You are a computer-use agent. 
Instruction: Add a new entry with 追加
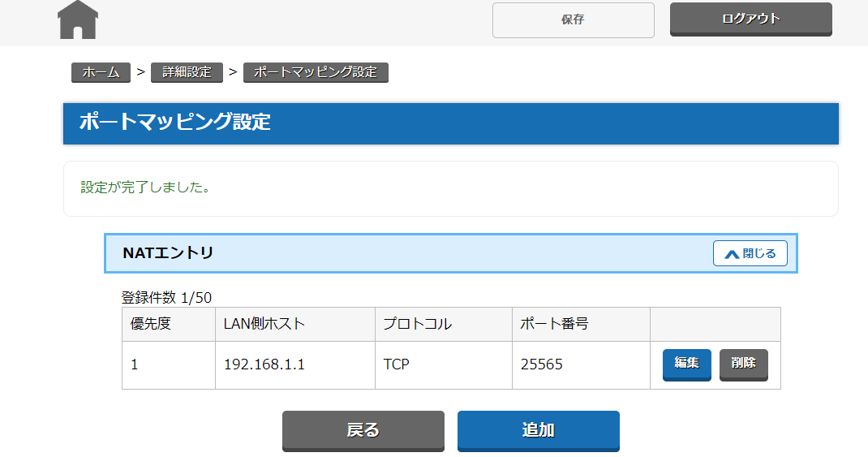(x=538, y=430)
